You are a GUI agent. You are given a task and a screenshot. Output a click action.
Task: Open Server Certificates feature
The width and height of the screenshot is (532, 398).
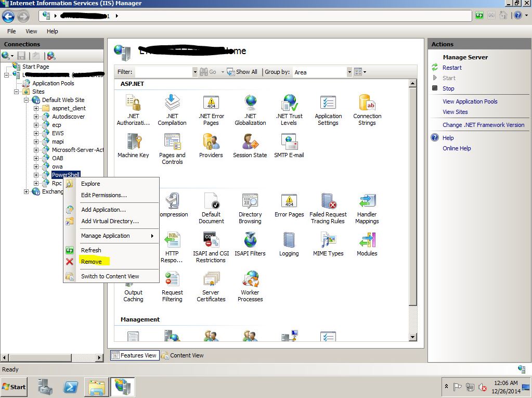[x=211, y=286]
